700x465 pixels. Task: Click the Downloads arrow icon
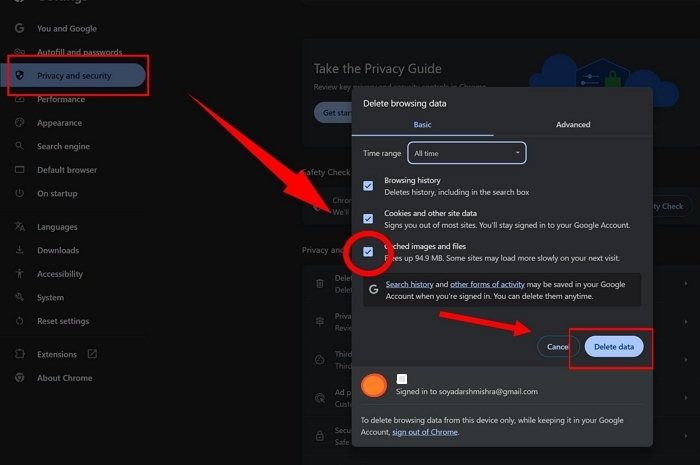pos(19,250)
